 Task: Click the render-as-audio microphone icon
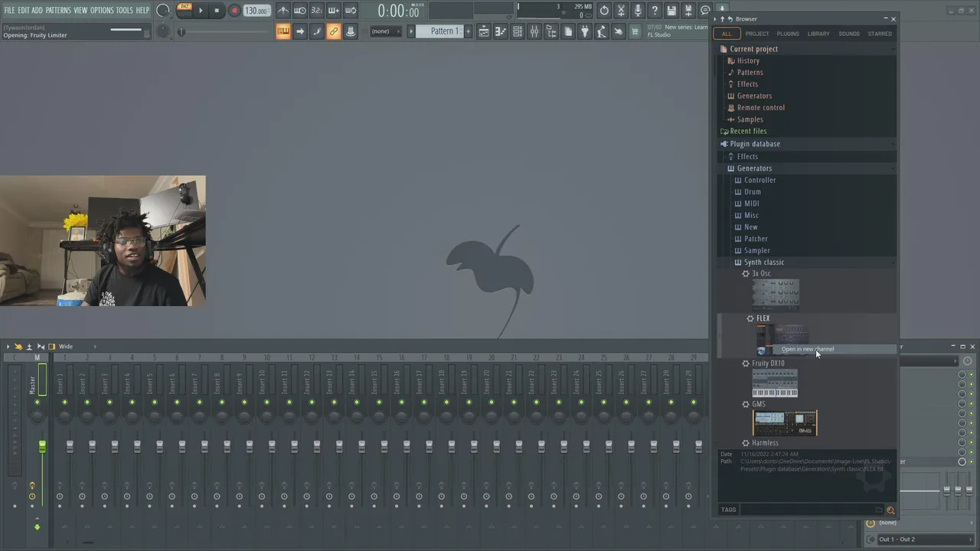tap(638, 11)
